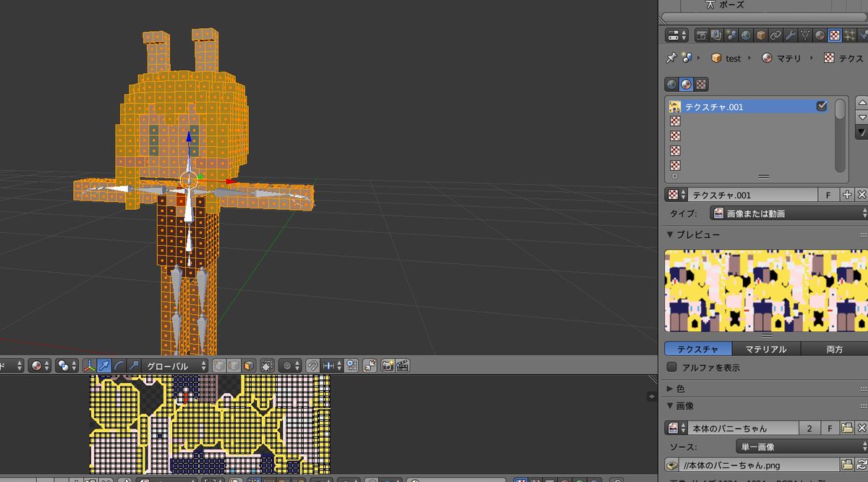Viewport: 868px width, 482px height.
Task: Uncheck the テクスチャ.001 slot enable checkbox
Action: pyautogui.click(x=822, y=106)
